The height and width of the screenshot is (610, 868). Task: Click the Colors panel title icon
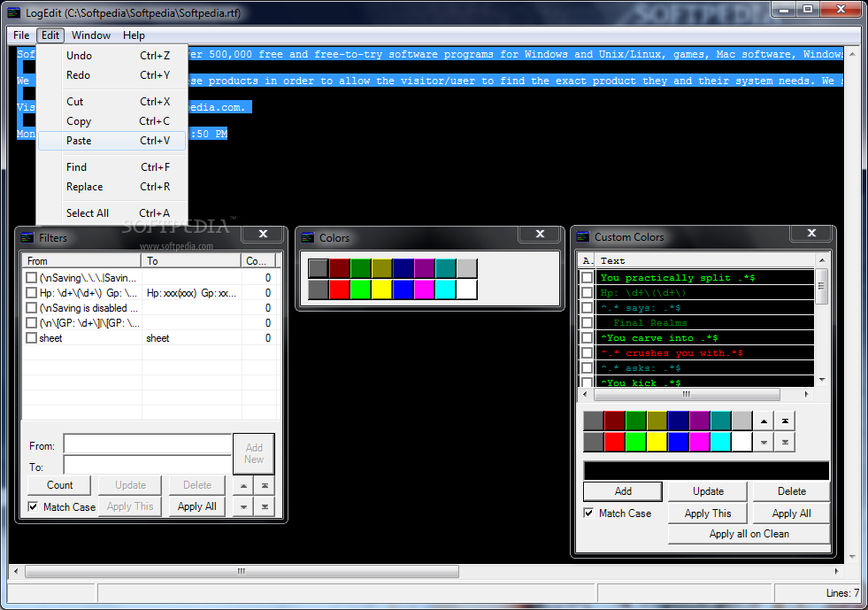[307, 237]
